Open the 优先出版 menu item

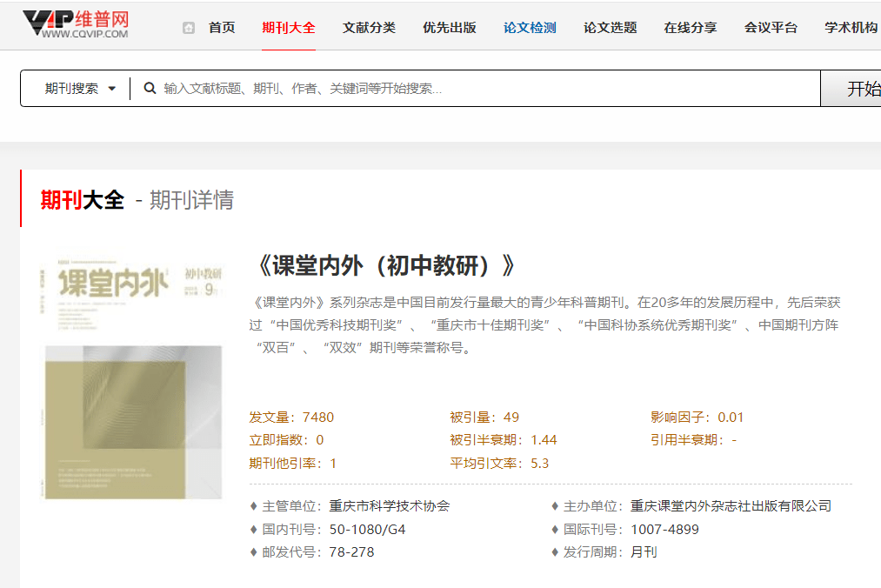tap(450, 28)
